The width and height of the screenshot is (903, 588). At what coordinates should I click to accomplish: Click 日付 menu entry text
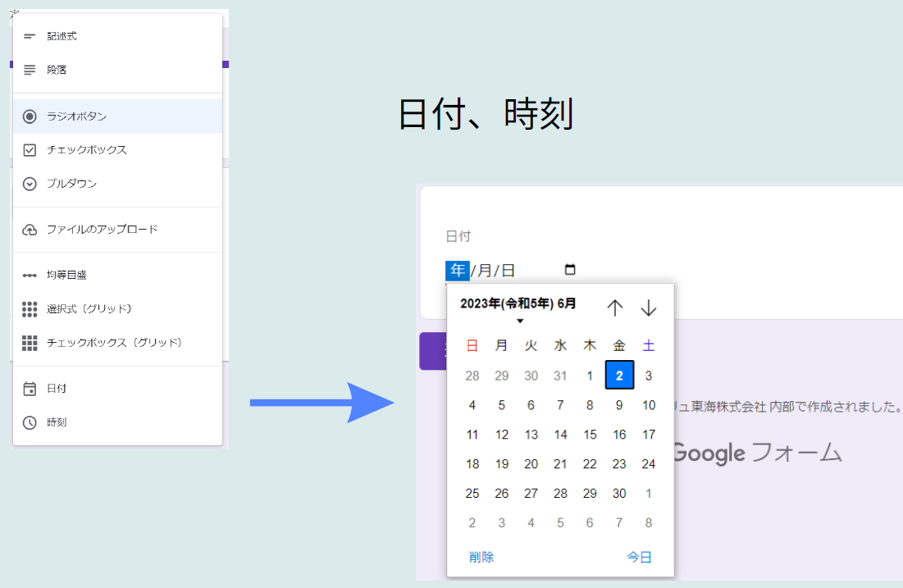(57, 388)
